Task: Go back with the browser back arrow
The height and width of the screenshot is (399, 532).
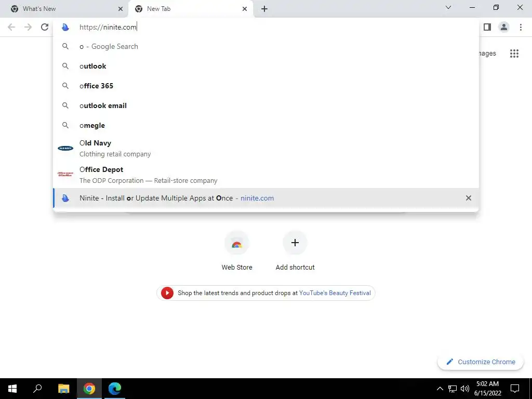Action: 11,27
